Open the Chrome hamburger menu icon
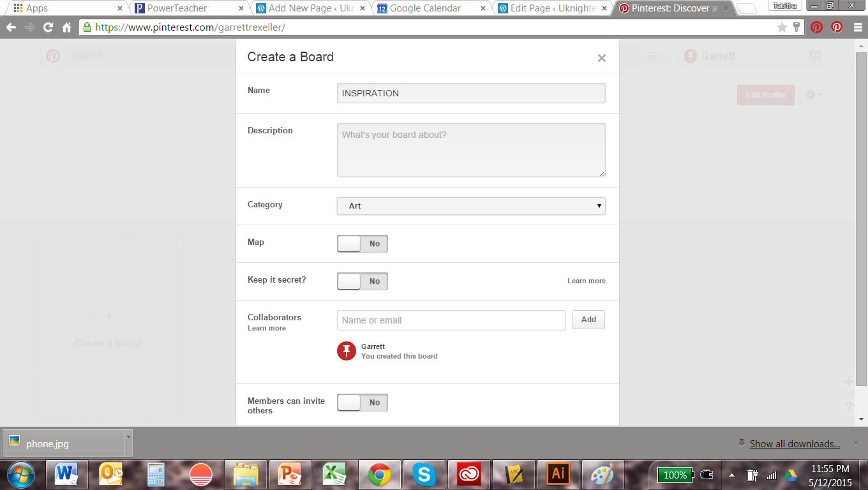 click(x=857, y=27)
